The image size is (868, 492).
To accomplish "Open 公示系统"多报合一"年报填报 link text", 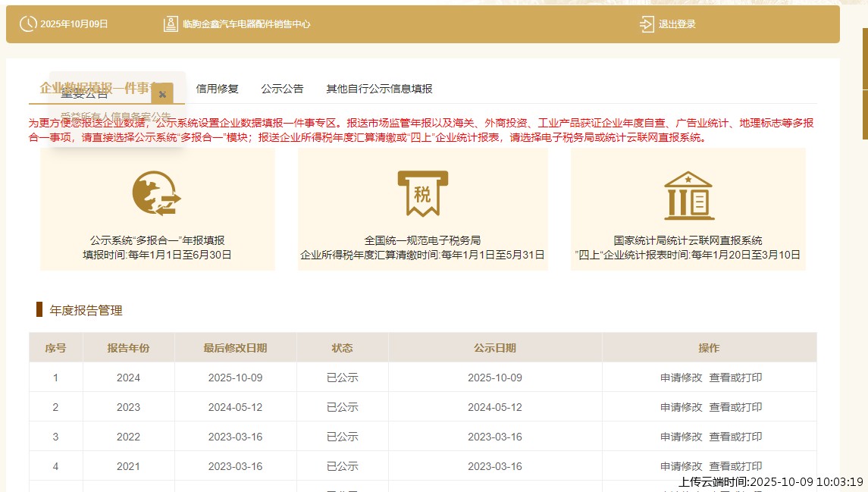I will click(x=157, y=240).
